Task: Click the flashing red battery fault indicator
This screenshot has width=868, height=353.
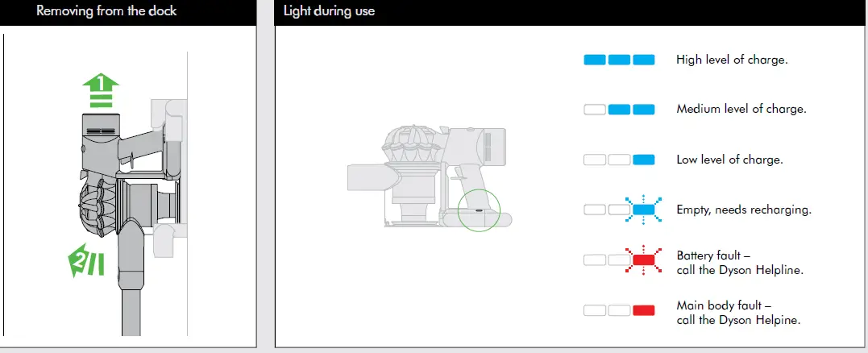Action: point(619,260)
